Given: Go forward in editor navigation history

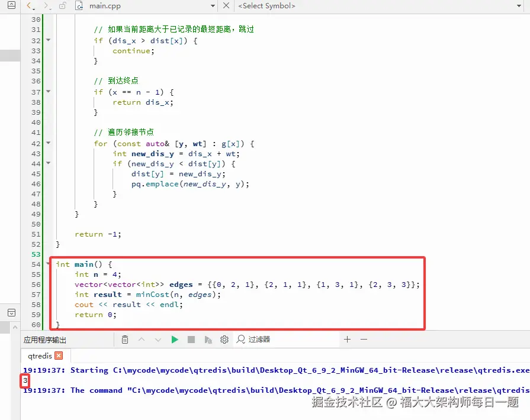Looking at the screenshot, I should [x=47, y=6].
